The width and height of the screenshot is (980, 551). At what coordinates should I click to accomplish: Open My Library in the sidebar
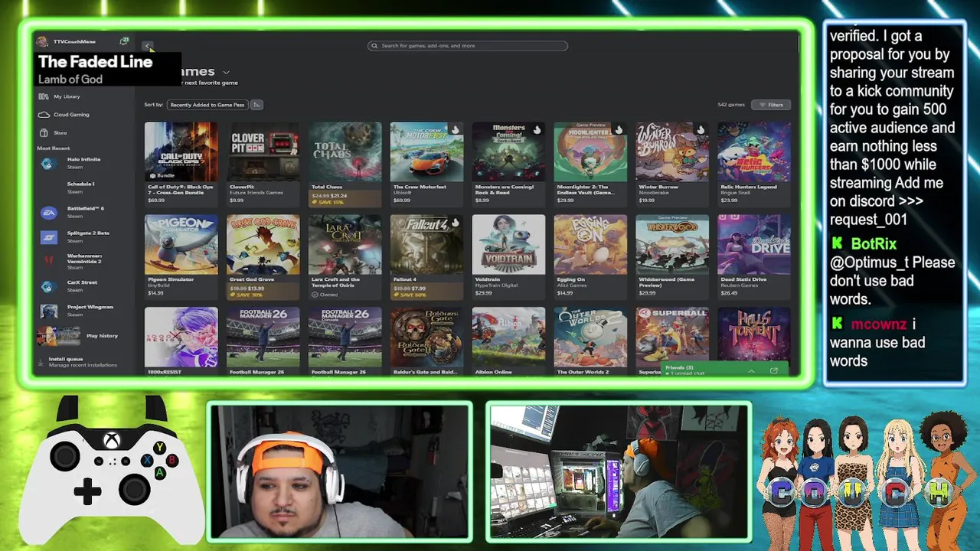pos(67,96)
